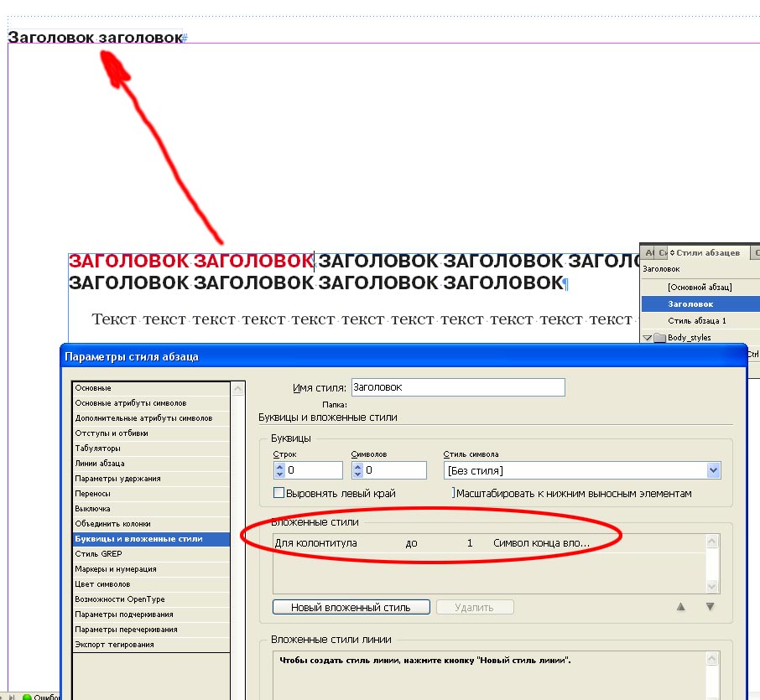Click the count value 1 in nested style
The image size is (760, 700).
470,543
